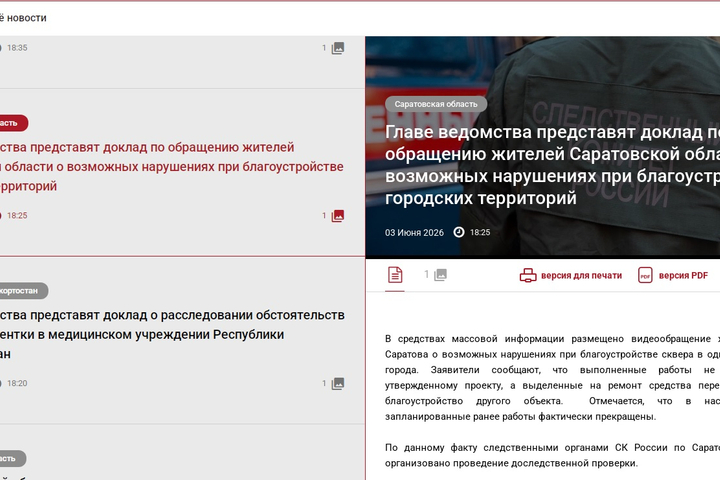This screenshot has width=720, height=480.
Task: Open headline about медицинском учреждении investigation
Action: 172,334
